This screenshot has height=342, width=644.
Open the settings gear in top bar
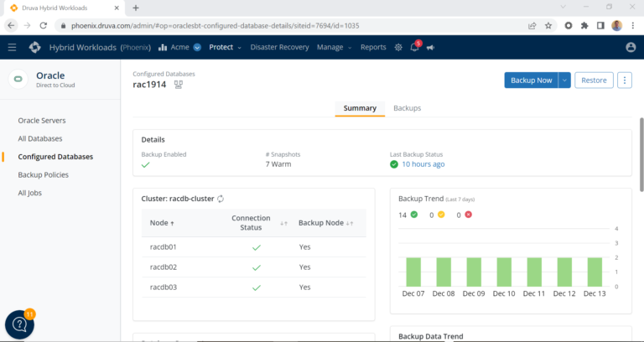398,48
